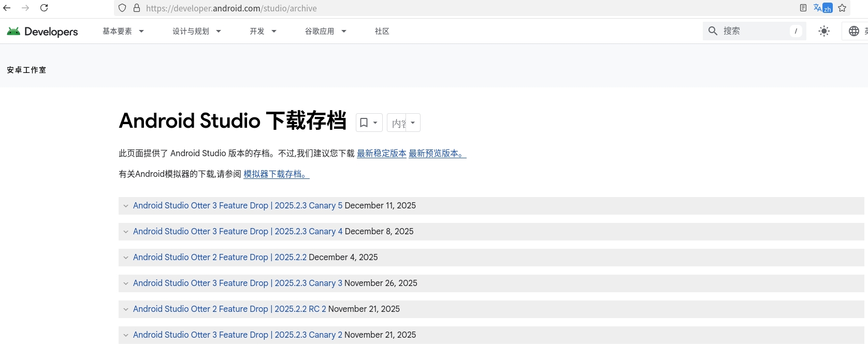Expand chevron for 2025.2.3 Canary 3
Image resolution: width=868 pixels, height=346 pixels.
click(x=126, y=283)
